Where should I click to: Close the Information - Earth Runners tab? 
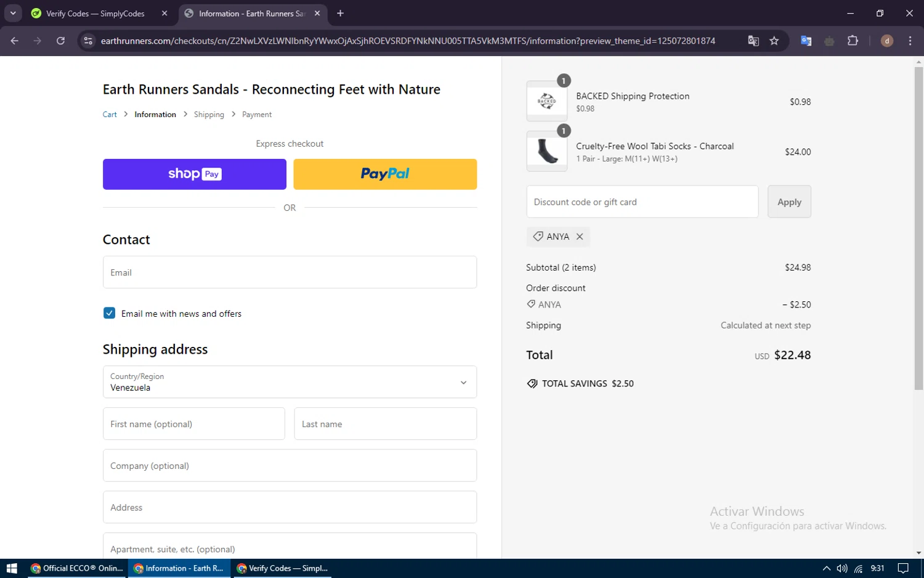click(317, 13)
